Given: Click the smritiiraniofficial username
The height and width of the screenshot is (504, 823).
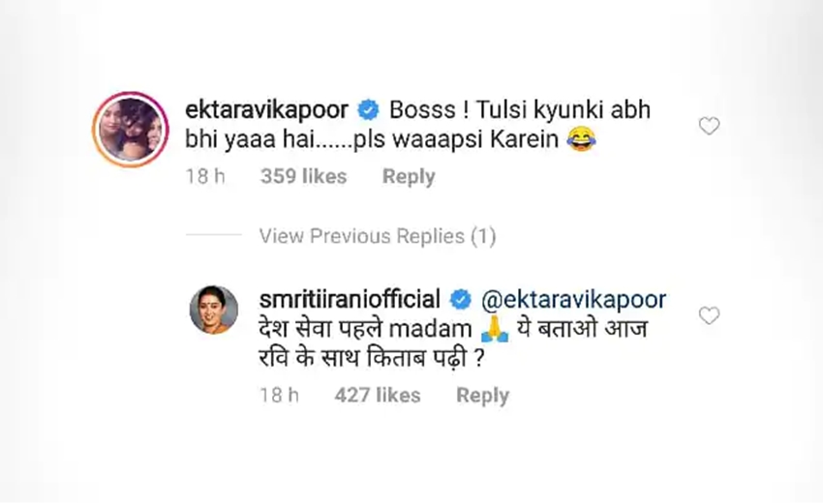Looking at the screenshot, I should point(350,300).
